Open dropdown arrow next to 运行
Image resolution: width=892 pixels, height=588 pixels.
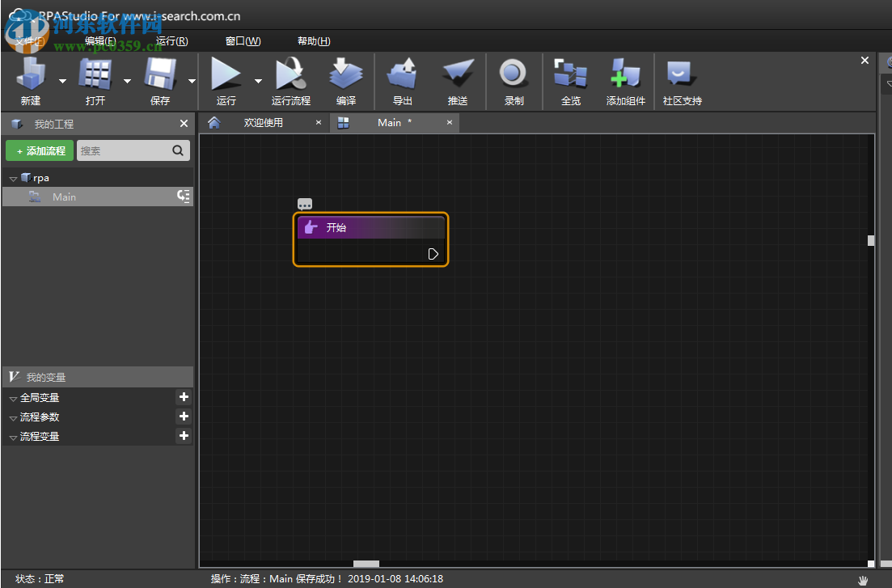pyautogui.click(x=258, y=81)
